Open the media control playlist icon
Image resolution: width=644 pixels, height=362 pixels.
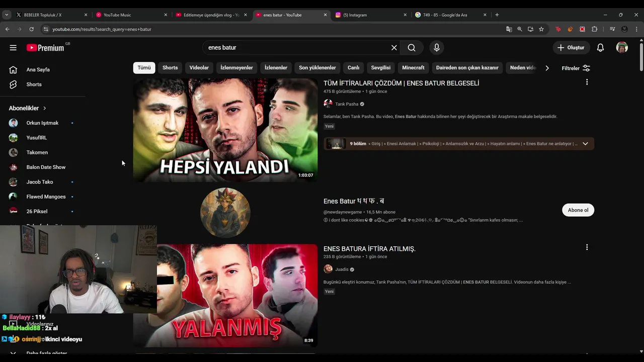click(612, 29)
